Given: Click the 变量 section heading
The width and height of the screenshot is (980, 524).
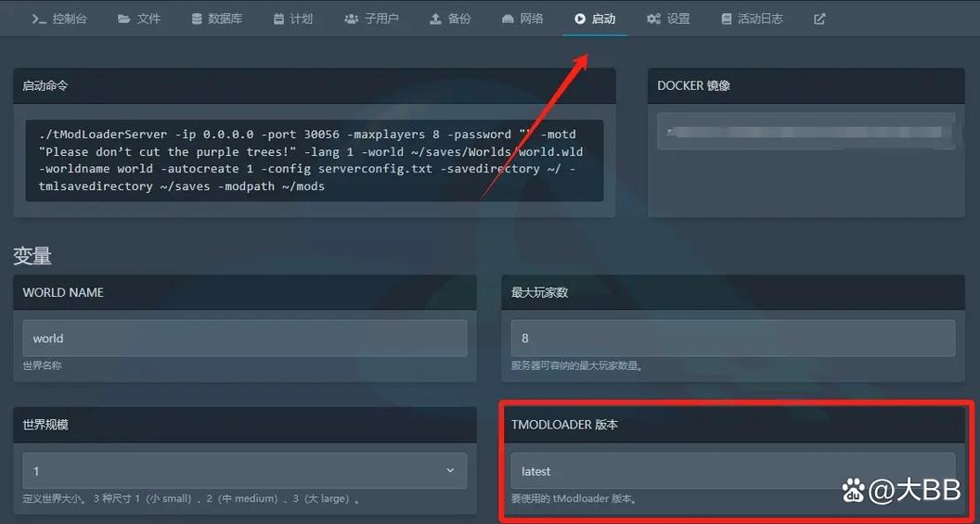Looking at the screenshot, I should click(x=32, y=255).
